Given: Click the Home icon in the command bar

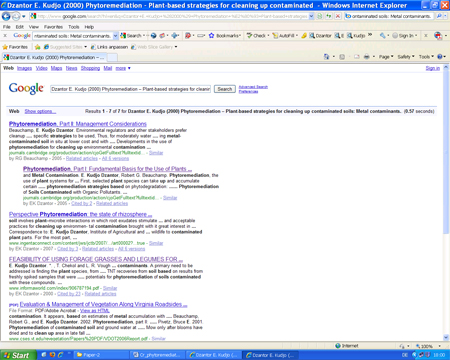Looking at the screenshot, I should (x=326, y=57).
